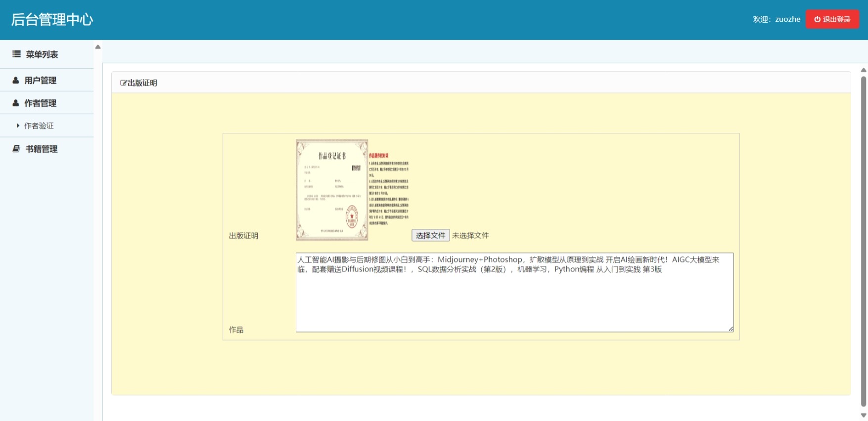Expand the caret arrow beside 作者验证
868x421 pixels.
(18, 126)
